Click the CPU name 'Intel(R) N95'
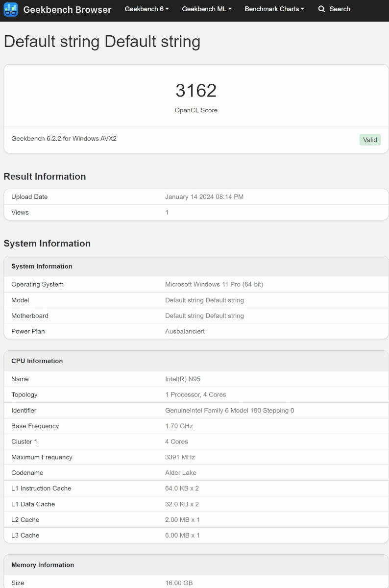 [183, 379]
